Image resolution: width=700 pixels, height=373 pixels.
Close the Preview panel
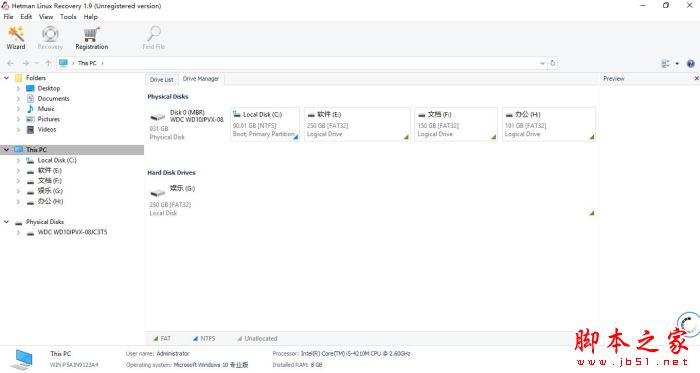696,78
